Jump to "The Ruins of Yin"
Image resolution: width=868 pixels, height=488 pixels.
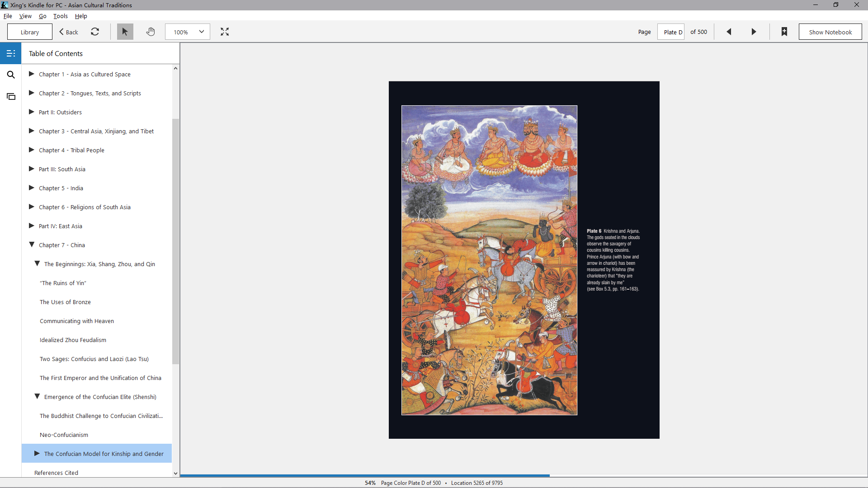click(x=63, y=283)
